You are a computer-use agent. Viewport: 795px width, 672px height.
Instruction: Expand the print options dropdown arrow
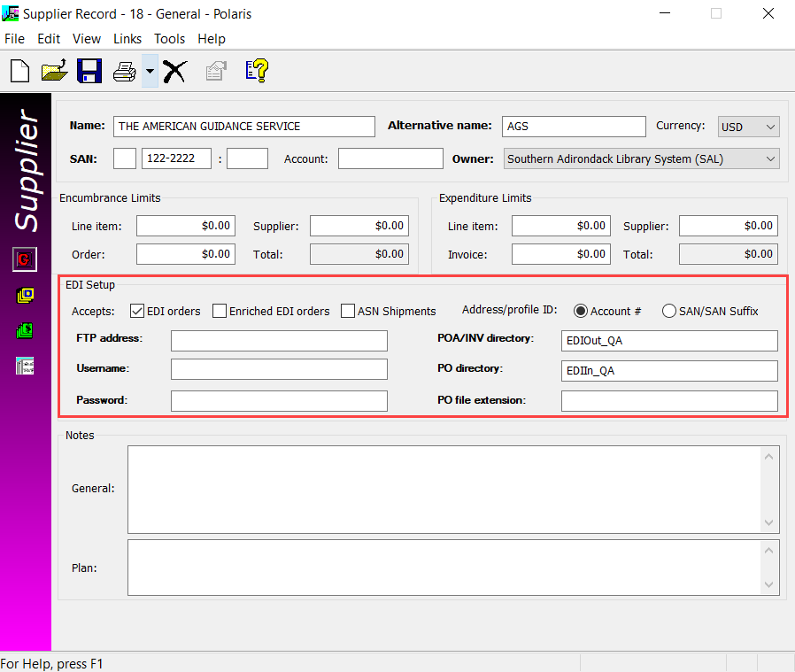tap(150, 70)
